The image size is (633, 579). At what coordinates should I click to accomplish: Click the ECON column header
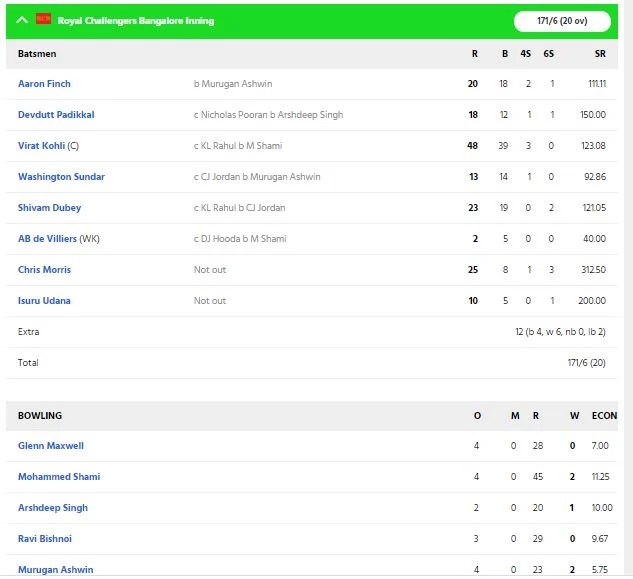604,415
